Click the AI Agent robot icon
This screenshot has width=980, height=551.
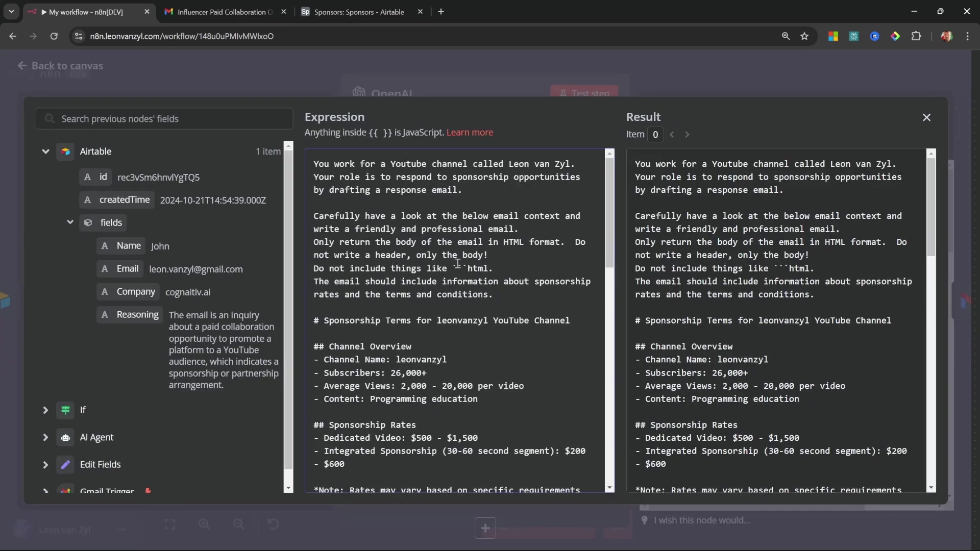click(65, 438)
